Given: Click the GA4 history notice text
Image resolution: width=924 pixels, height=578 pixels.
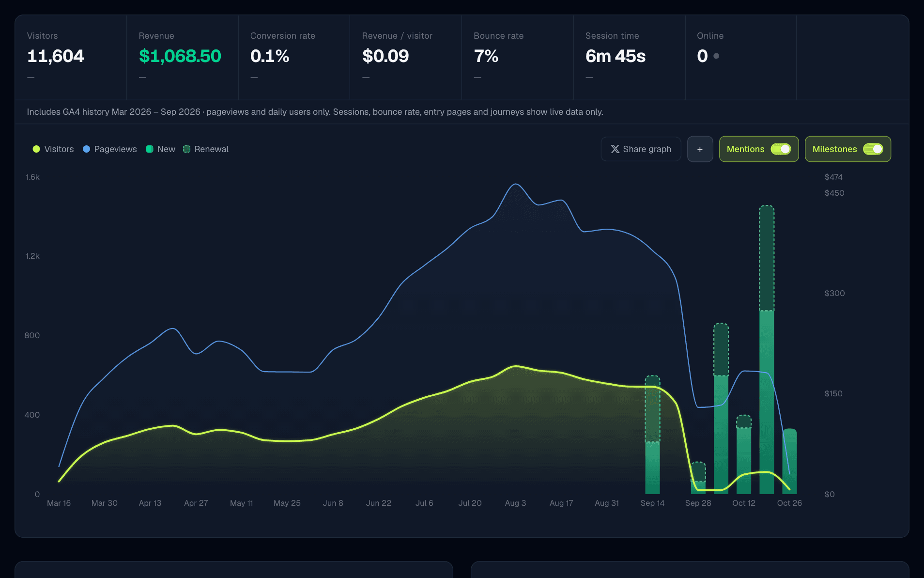Looking at the screenshot, I should point(315,112).
